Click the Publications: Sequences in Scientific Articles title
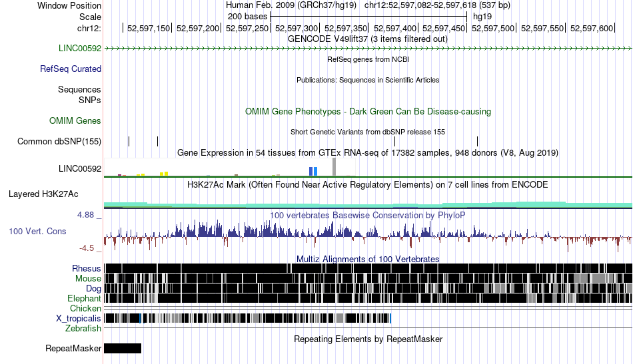Image resolution: width=633 pixels, height=364 pixels. [x=368, y=81]
